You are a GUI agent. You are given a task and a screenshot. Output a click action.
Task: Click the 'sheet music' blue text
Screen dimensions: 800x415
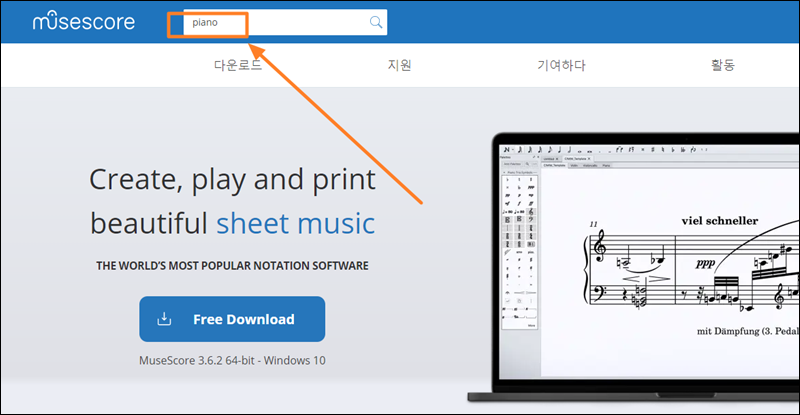tap(296, 224)
